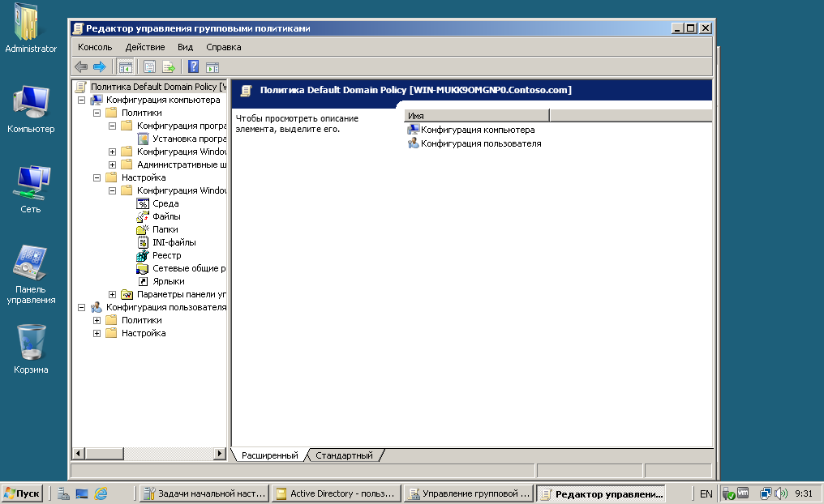Switch to the Расширенный tab

tap(269, 455)
